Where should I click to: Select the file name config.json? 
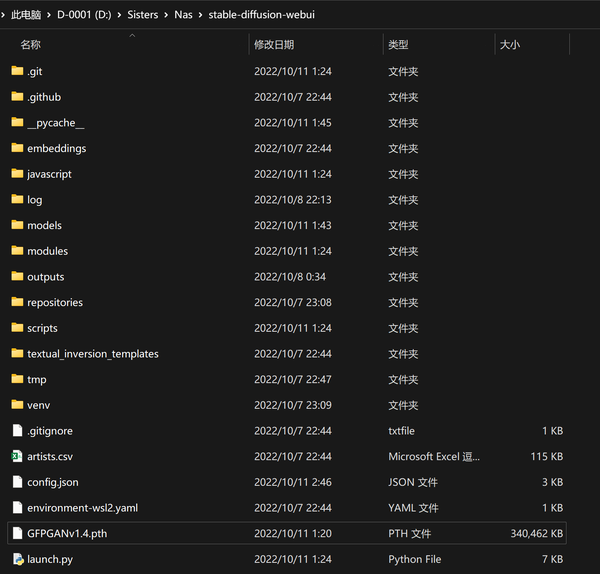coord(53,482)
